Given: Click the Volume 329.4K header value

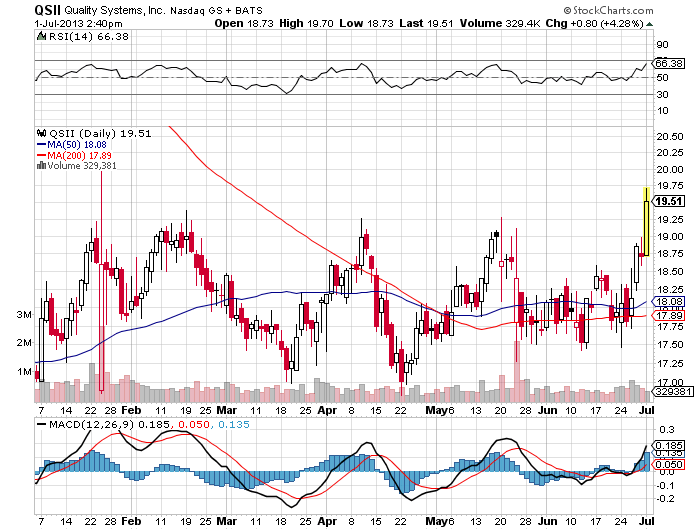Looking at the screenshot, I should tap(500, 24).
